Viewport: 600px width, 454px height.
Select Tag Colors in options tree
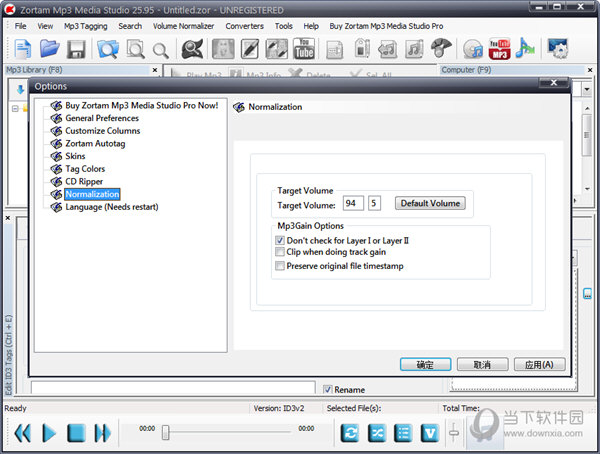pos(85,169)
